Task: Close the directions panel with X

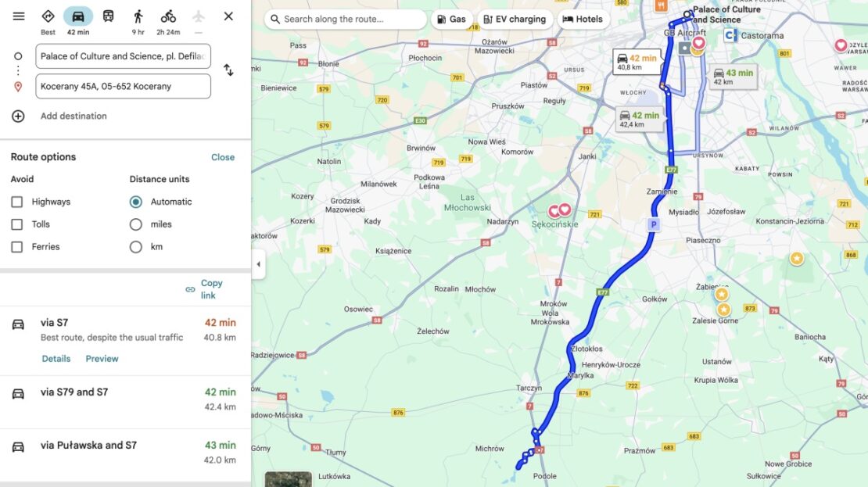Action: pyautogui.click(x=228, y=16)
